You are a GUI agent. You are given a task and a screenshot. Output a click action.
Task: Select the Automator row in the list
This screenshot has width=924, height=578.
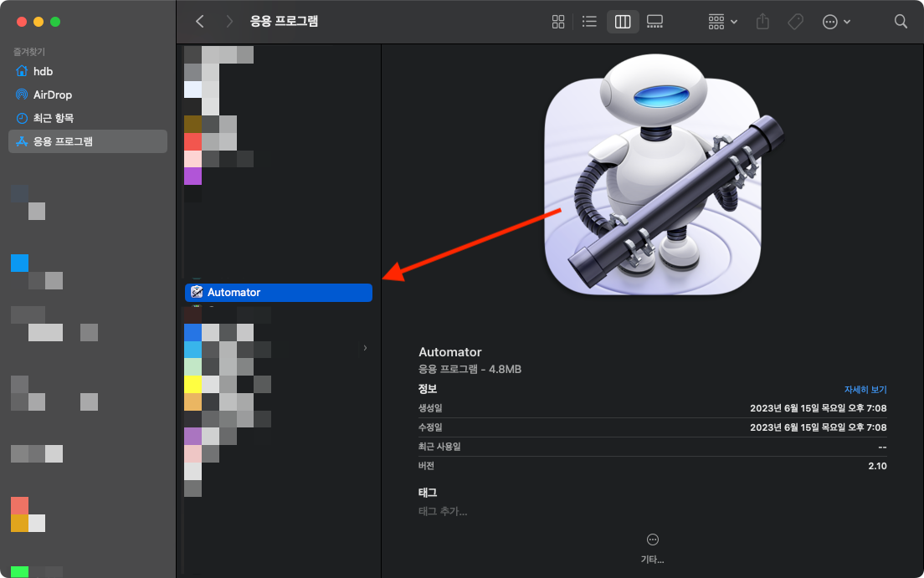click(x=279, y=292)
